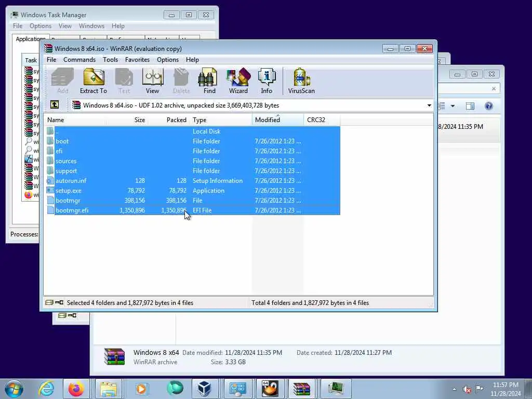Open Action Center flag in system tray
This screenshot has height=399, width=532.
point(479,389)
